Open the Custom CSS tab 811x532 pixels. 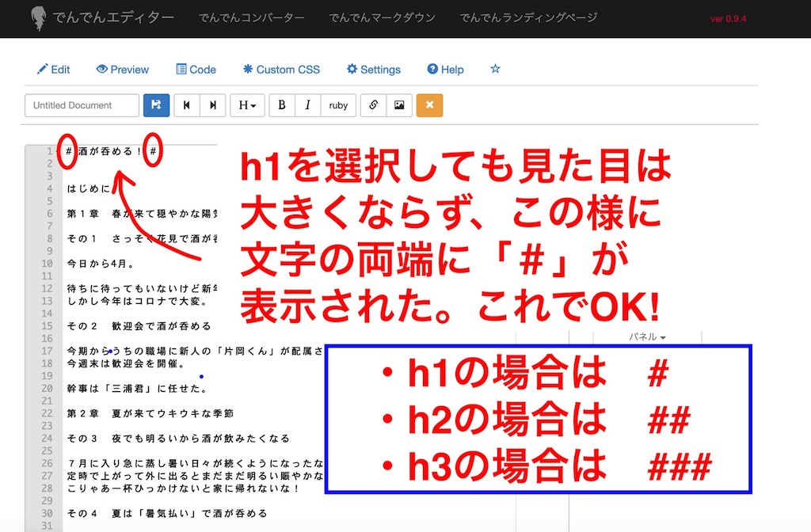281,70
